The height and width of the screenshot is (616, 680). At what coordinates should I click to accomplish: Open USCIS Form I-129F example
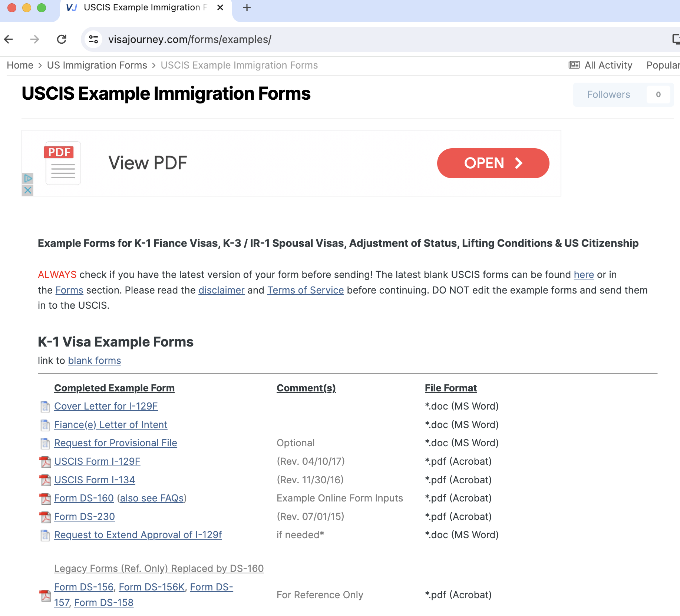point(97,461)
